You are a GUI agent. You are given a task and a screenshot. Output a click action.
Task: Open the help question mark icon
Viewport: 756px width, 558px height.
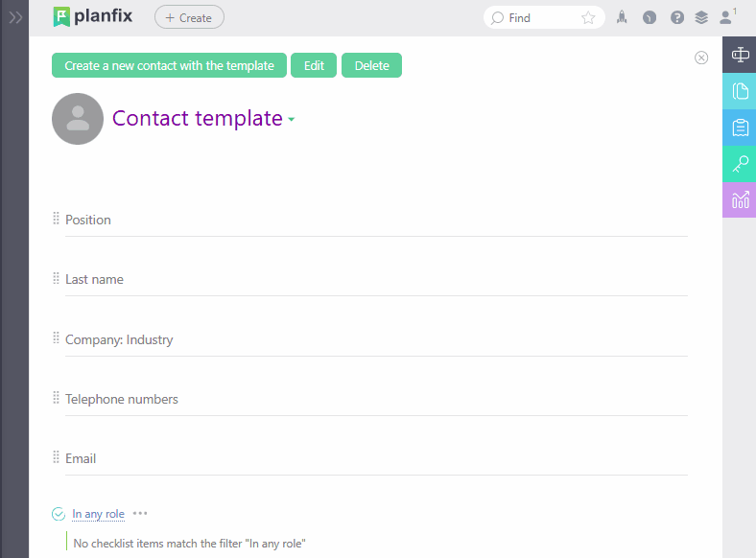[x=677, y=17]
